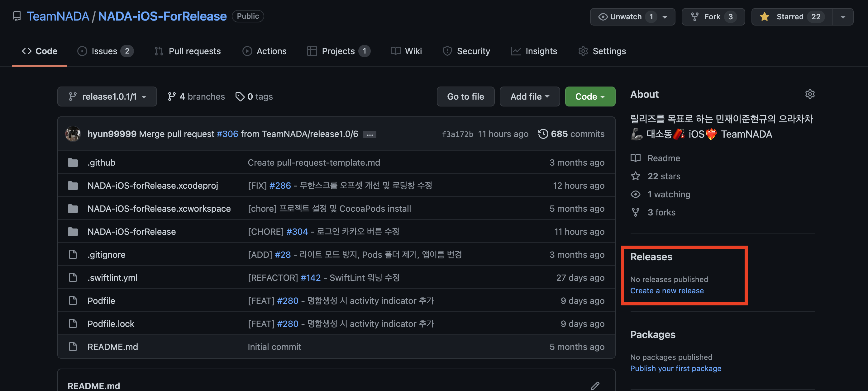Expand the Add file dropdown
The height and width of the screenshot is (391, 868).
click(529, 97)
